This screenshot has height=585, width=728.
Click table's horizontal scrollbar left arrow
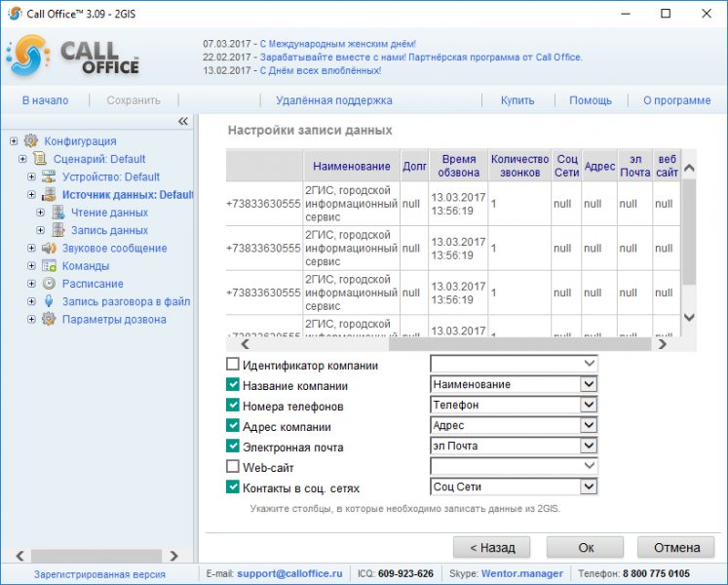tap(246, 344)
